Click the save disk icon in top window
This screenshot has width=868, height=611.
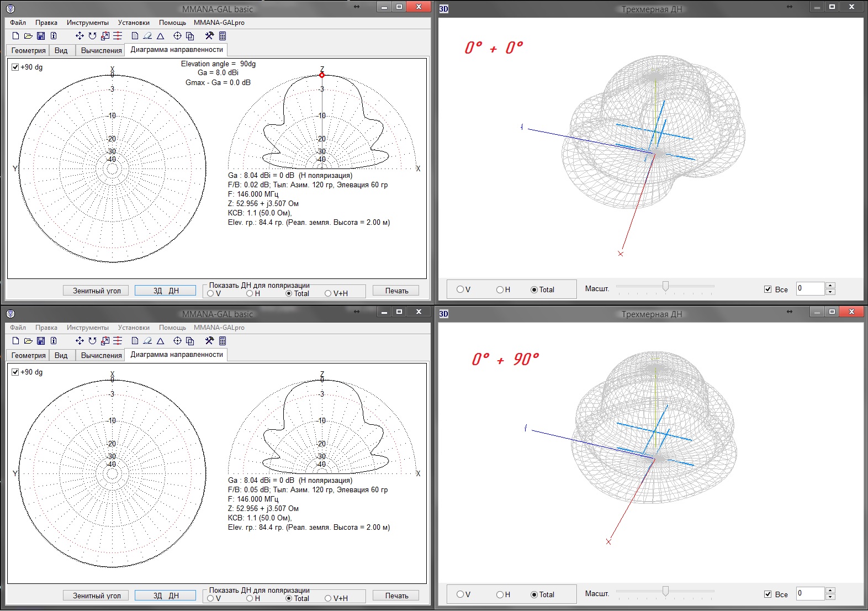click(x=41, y=36)
